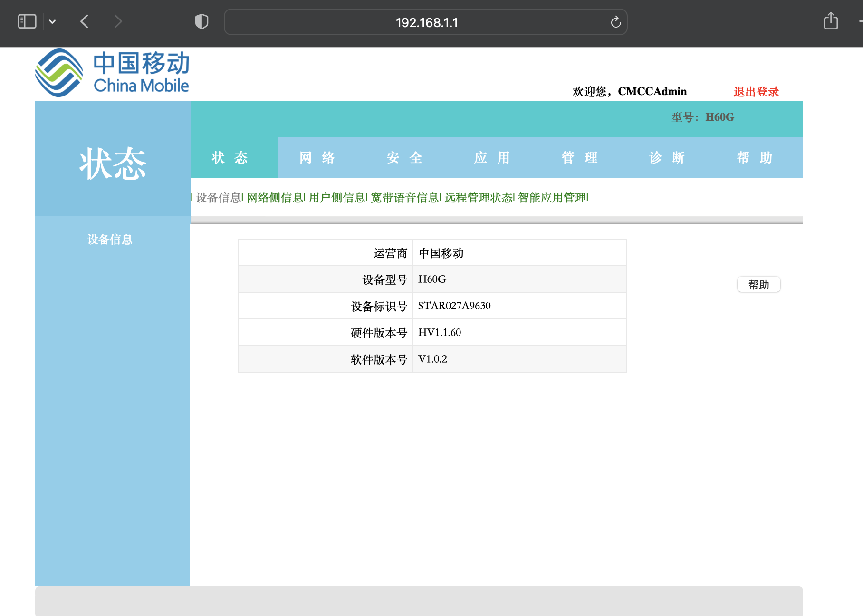Click the software version V1.0.2

(x=432, y=359)
